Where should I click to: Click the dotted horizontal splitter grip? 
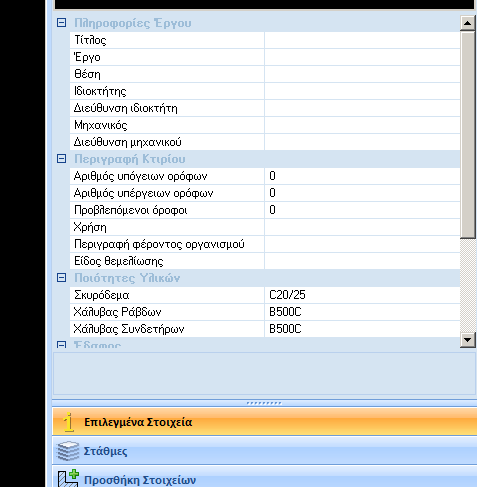click(x=264, y=403)
